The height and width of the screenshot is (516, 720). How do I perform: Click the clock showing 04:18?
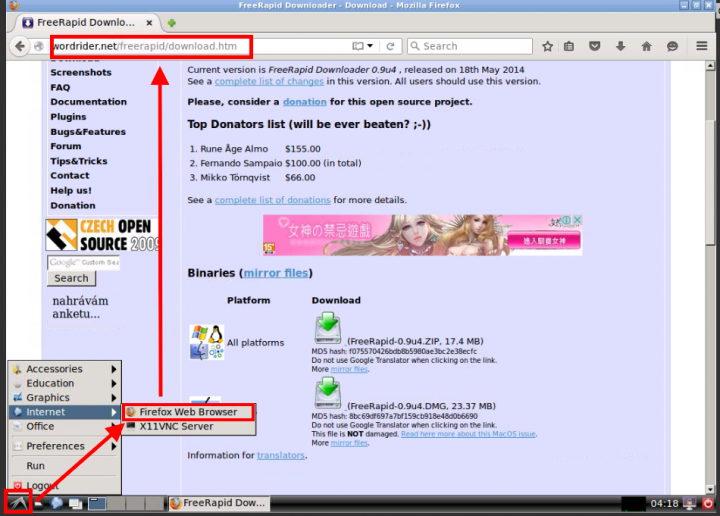[664, 504]
